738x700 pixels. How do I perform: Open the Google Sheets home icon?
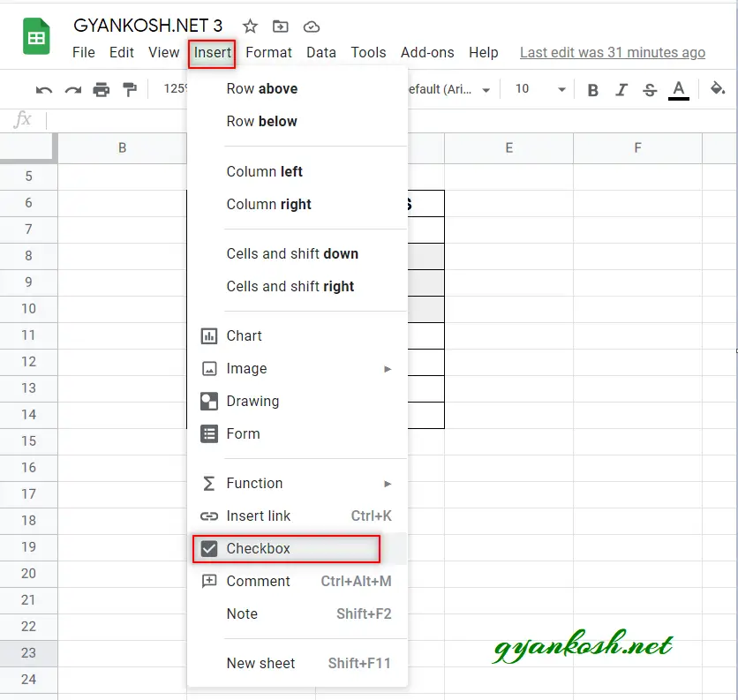click(x=36, y=36)
